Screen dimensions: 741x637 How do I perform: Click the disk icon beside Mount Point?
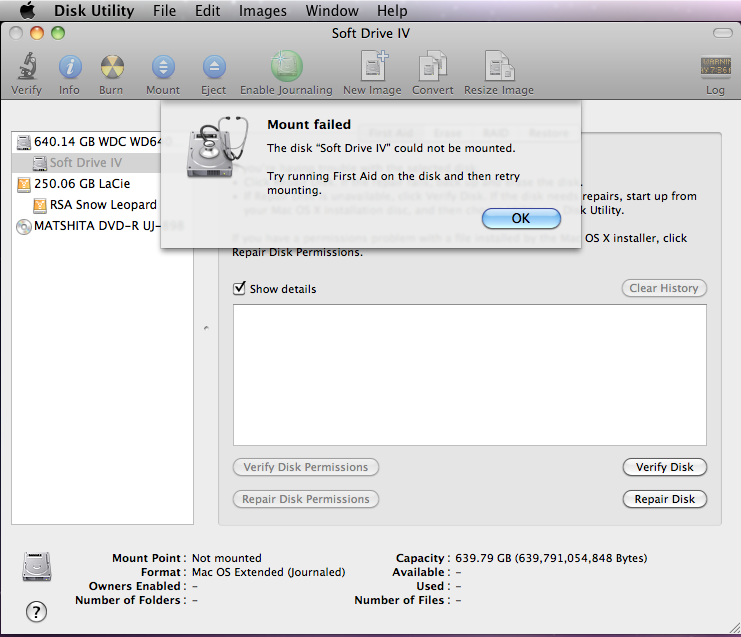click(x=37, y=567)
